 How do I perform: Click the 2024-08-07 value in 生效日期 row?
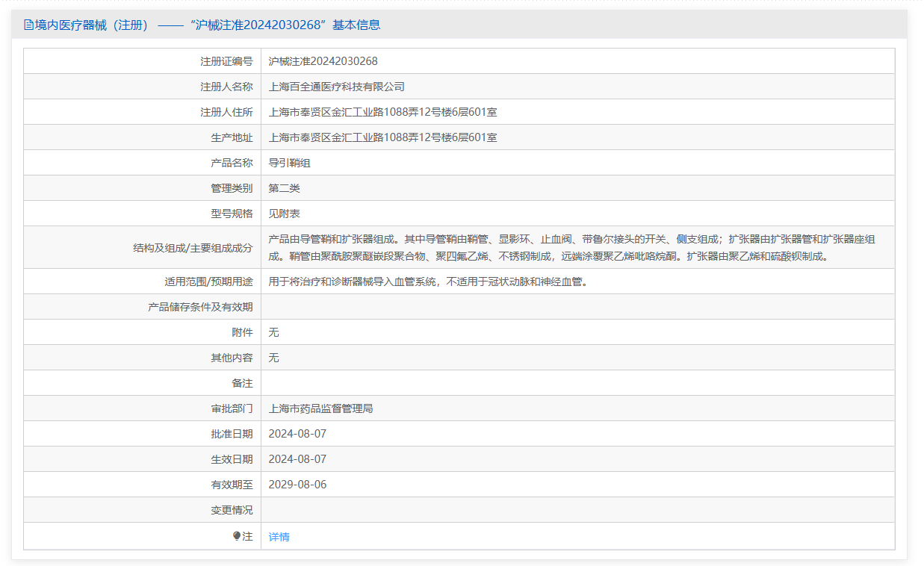(x=297, y=459)
